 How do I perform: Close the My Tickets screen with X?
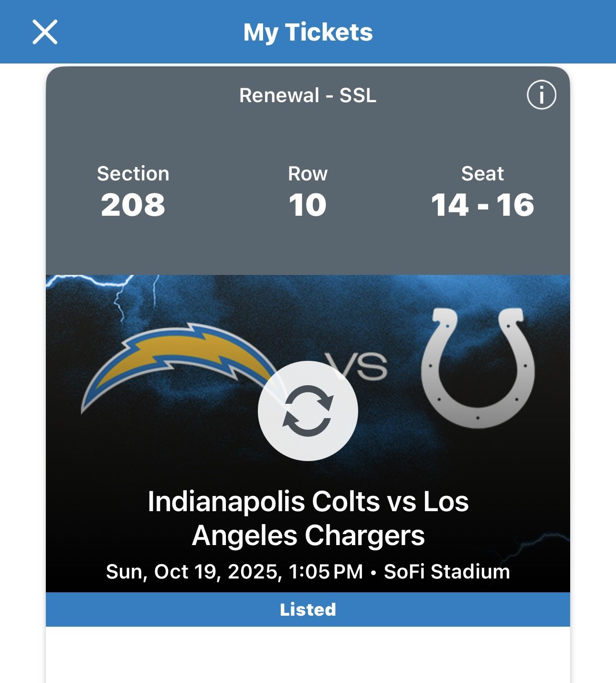pyautogui.click(x=45, y=32)
